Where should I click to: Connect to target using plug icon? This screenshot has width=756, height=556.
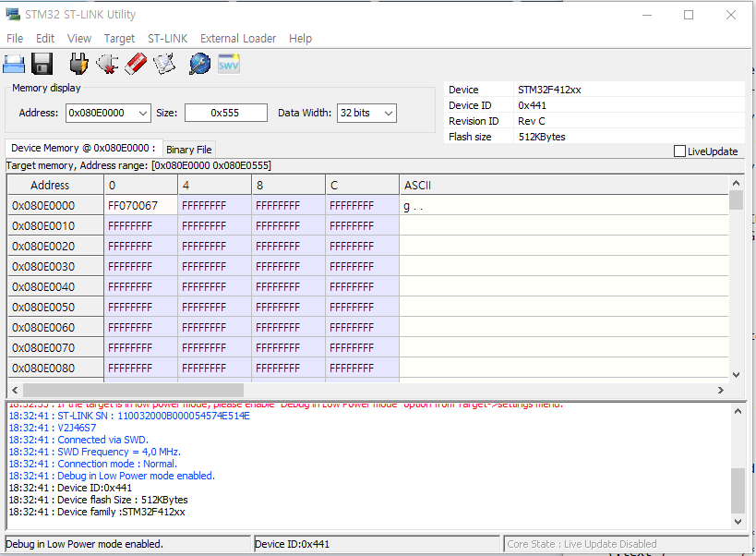pos(78,64)
